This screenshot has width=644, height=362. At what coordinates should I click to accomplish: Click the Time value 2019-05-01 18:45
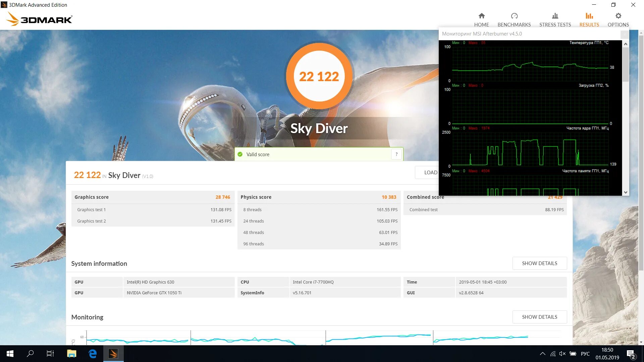pos(511,282)
